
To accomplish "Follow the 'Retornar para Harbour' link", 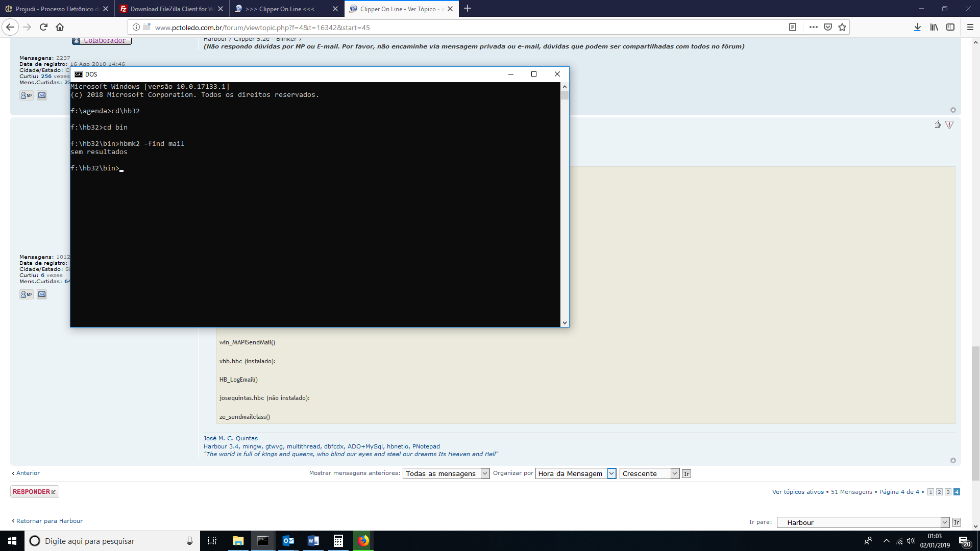I will coord(49,521).
